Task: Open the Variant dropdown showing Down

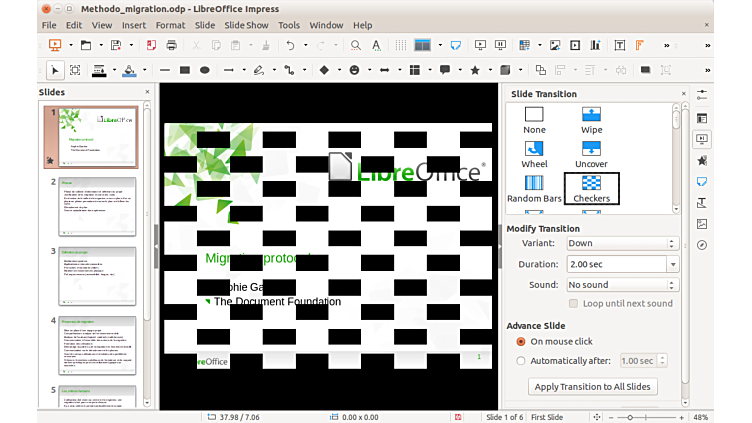Action: (x=622, y=243)
